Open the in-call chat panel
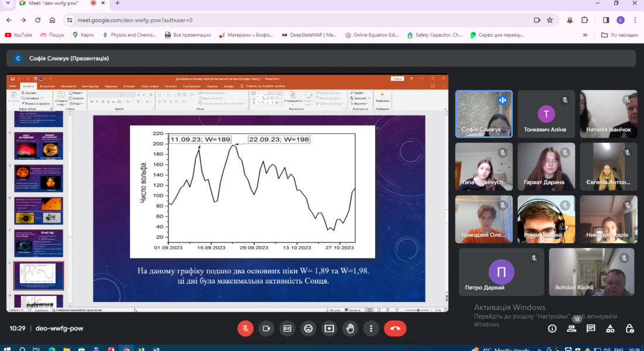The height and width of the screenshot is (351, 644). (591, 328)
